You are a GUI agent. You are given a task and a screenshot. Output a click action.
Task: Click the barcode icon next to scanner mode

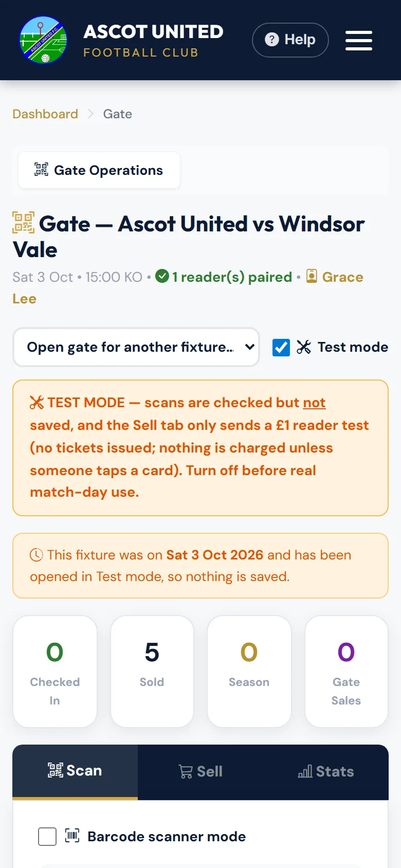point(72,836)
